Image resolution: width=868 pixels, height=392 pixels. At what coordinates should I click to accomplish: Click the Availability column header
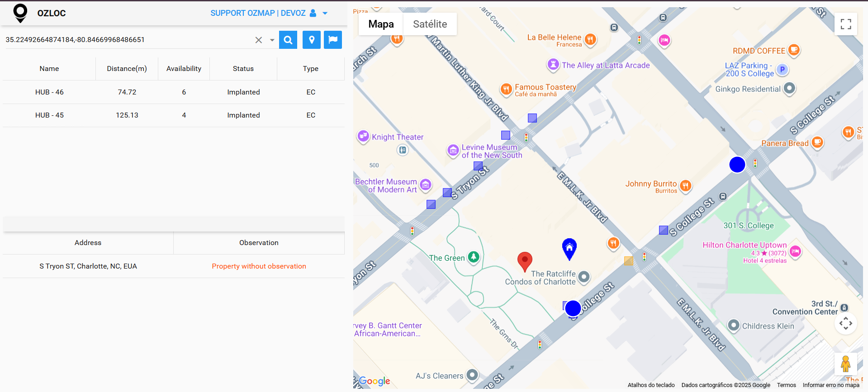coord(184,69)
